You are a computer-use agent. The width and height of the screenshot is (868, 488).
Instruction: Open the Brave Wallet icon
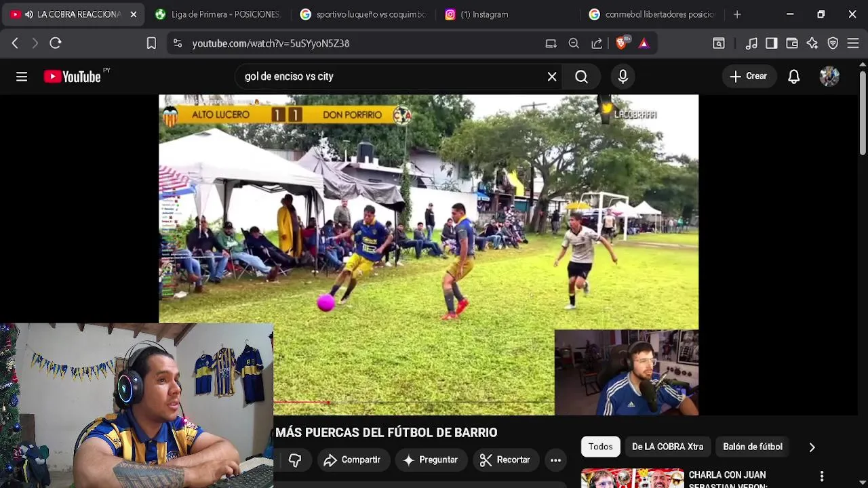coord(792,43)
